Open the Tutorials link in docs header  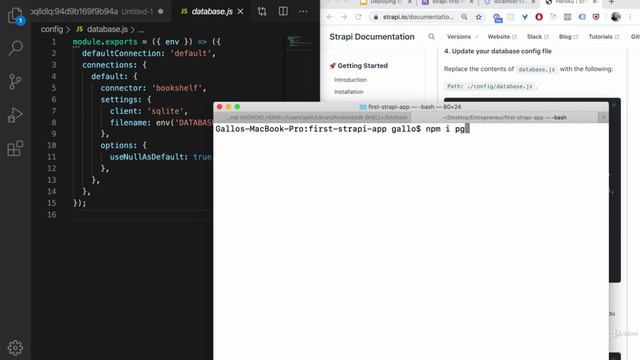click(x=604, y=37)
